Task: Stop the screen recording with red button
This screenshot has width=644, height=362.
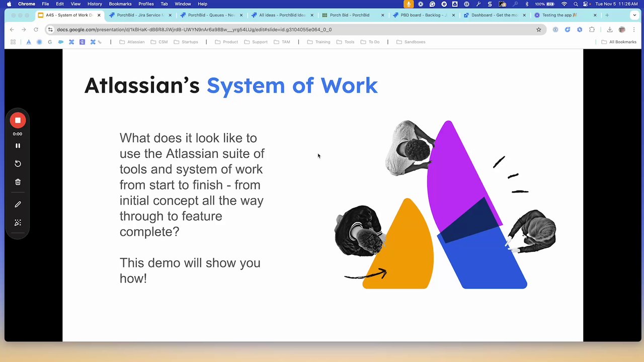Action: tap(18, 120)
